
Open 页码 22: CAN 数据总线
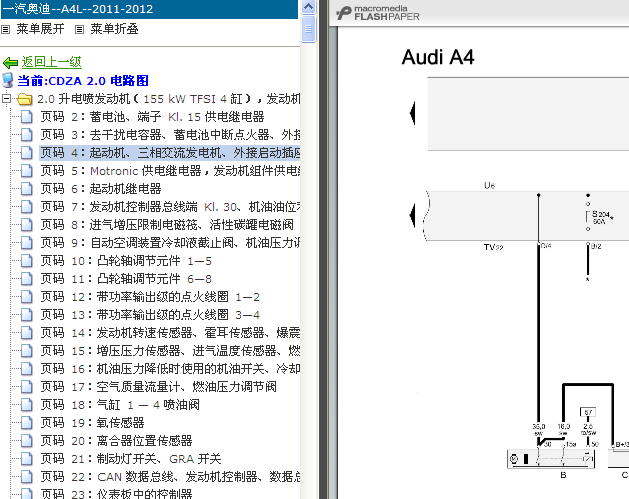tap(170, 477)
